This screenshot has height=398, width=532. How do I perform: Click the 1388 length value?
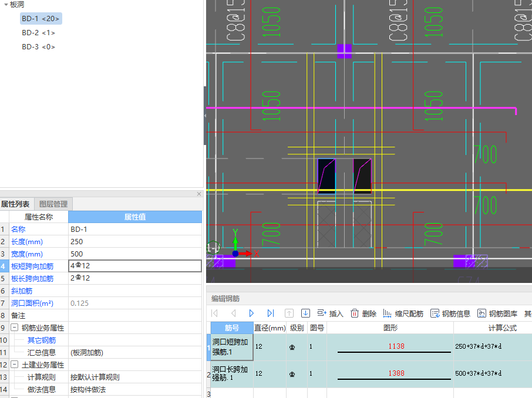coord(396,373)
